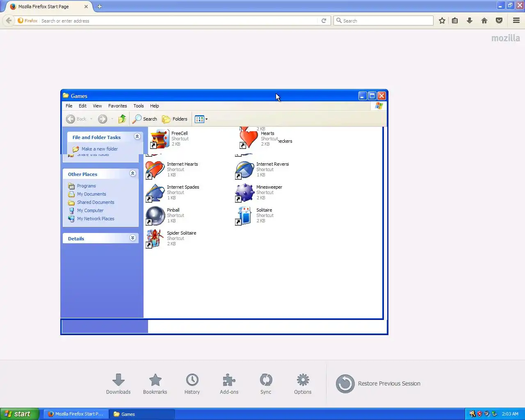Select the Solitaire cards icon

[244, 216]
